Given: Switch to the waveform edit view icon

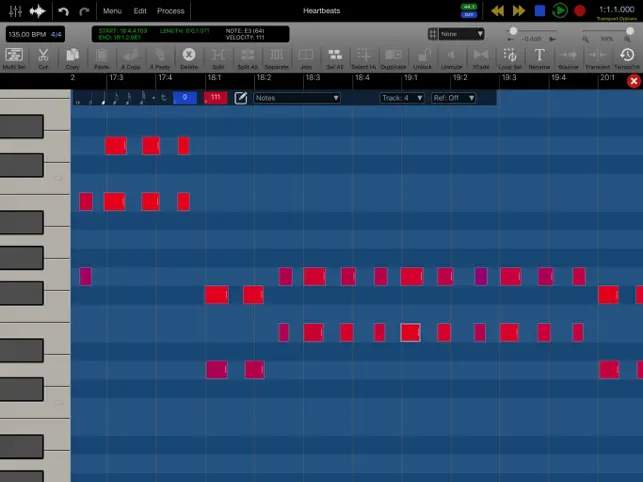Looking at the screenshot, I should [37, 11].
